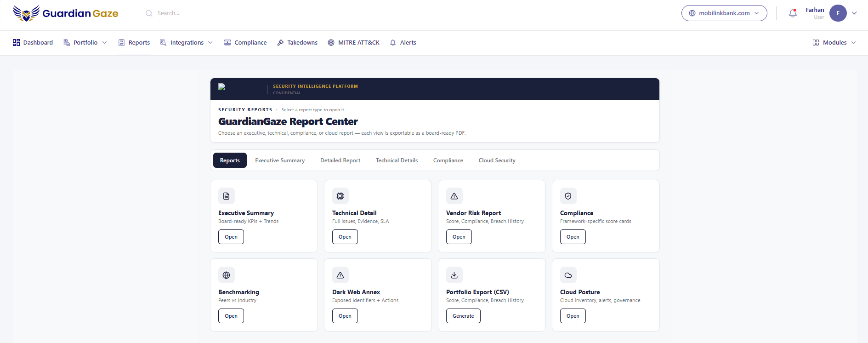868x343 pixels.
Task: Switch to the Cloud Security tab
Action: pyautogui.click(x=497, y=160)
